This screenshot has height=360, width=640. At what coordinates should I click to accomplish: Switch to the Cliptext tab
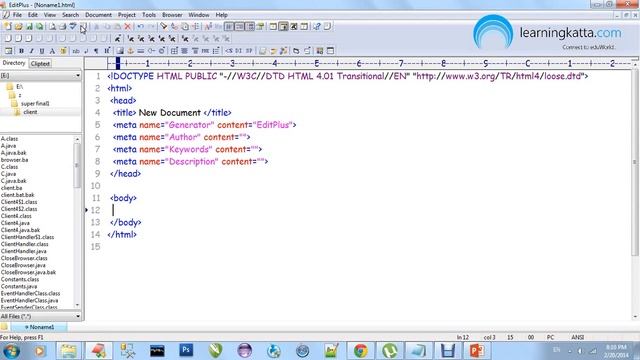(40, 64)
